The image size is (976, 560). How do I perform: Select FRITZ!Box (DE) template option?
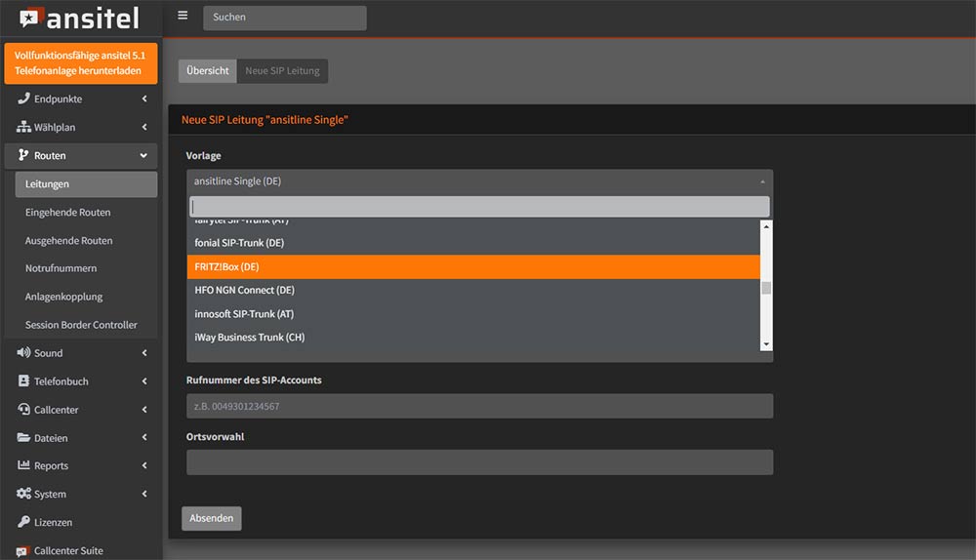click(x=473, y=266)
